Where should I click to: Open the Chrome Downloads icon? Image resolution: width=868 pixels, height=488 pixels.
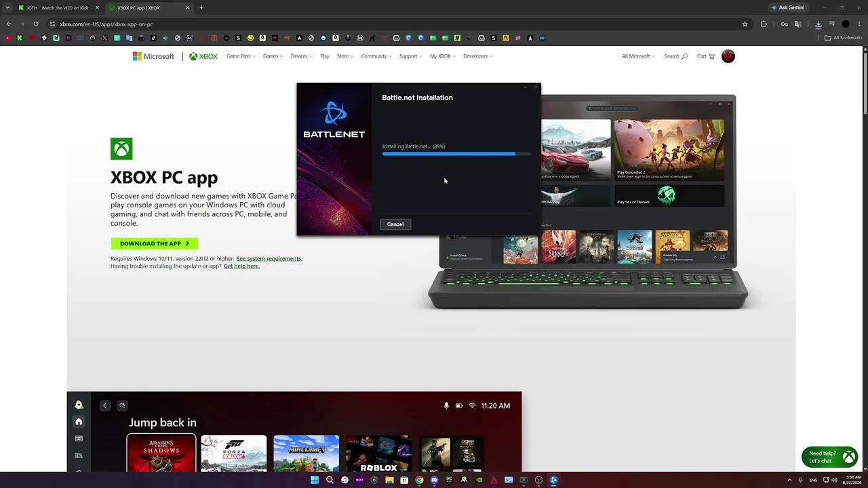[x=818, y=24]
